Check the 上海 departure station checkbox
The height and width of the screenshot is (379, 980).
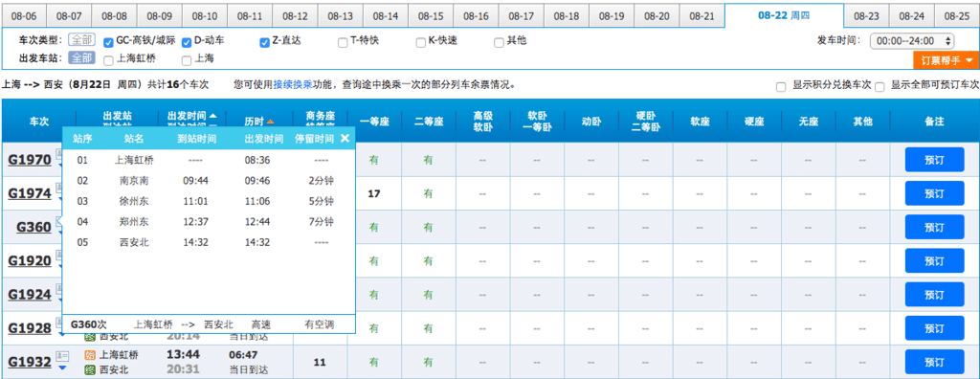coord(187,60)
